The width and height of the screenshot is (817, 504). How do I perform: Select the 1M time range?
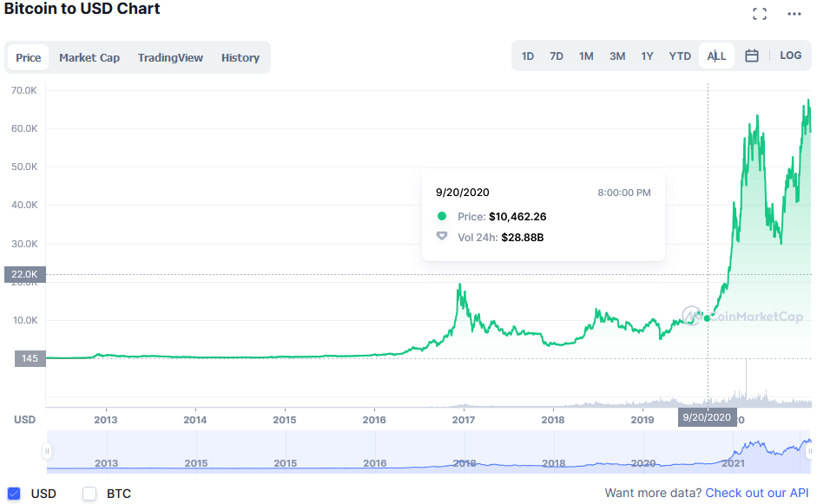point(586,56)
